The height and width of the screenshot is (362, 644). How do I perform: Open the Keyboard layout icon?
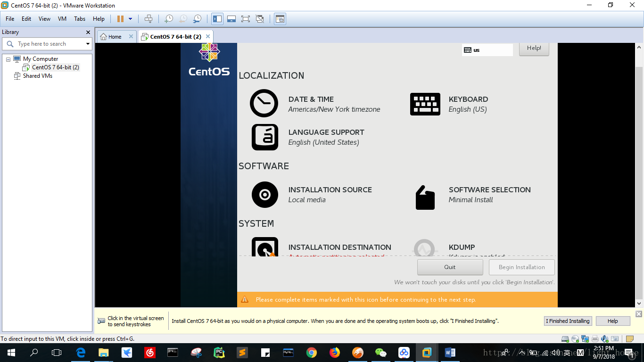pyautogui.click(x=425, y=104)
